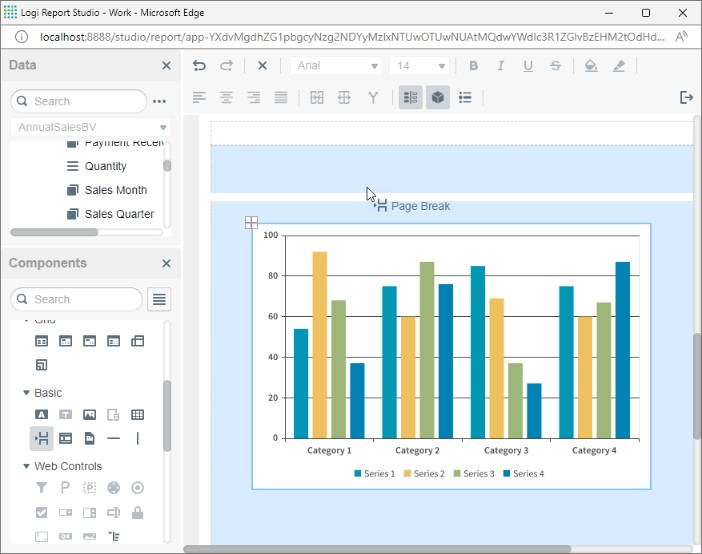The image size is (702, 554).
Task: Click the Undo arrow in the toolbar
Action: pos(199,66)
